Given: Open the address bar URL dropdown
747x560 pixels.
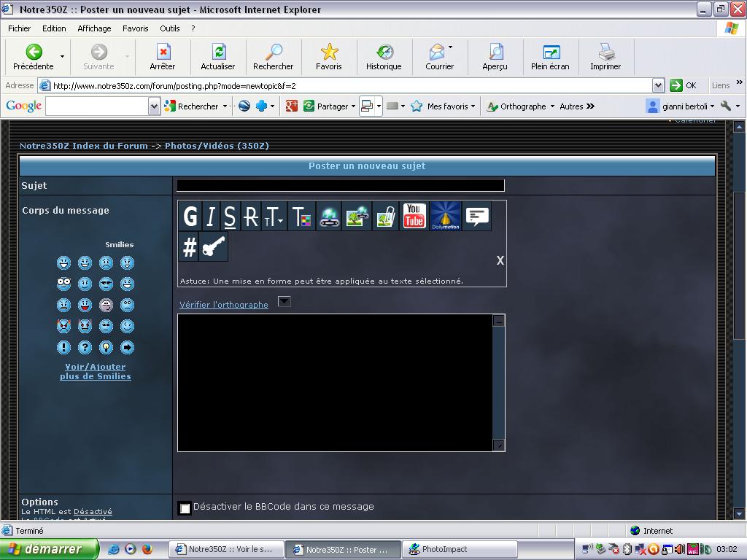Looking at the screenshot, I should [658, 85].
